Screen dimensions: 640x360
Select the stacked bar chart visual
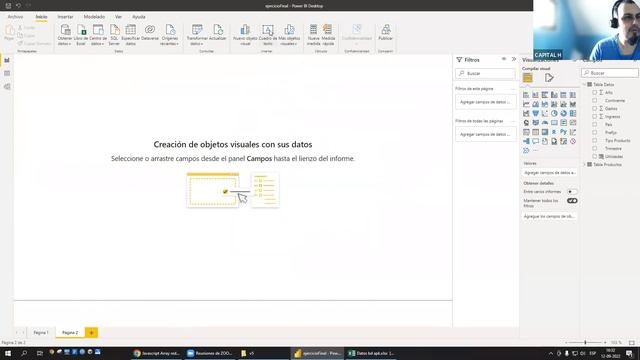[x=526, y=95]
